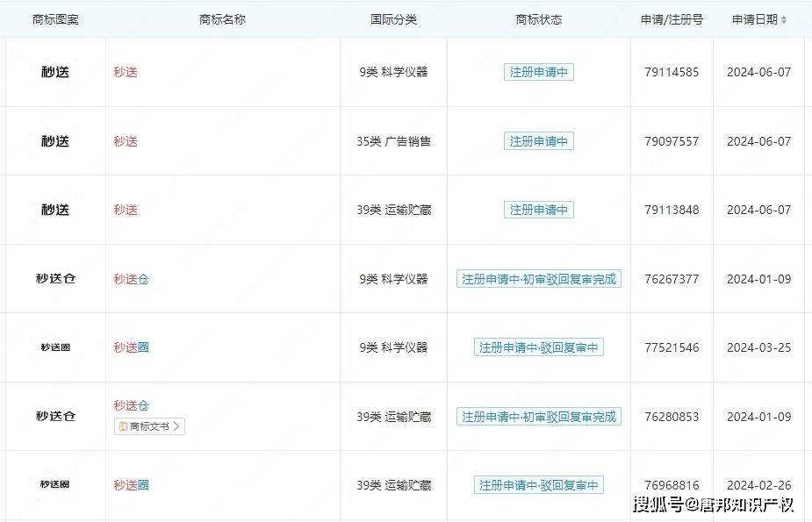The image size is (812, 522).
Task: Click 9类 科学仪器 in row 76267377
Action: pyautogui.click(x=393, y=279)
